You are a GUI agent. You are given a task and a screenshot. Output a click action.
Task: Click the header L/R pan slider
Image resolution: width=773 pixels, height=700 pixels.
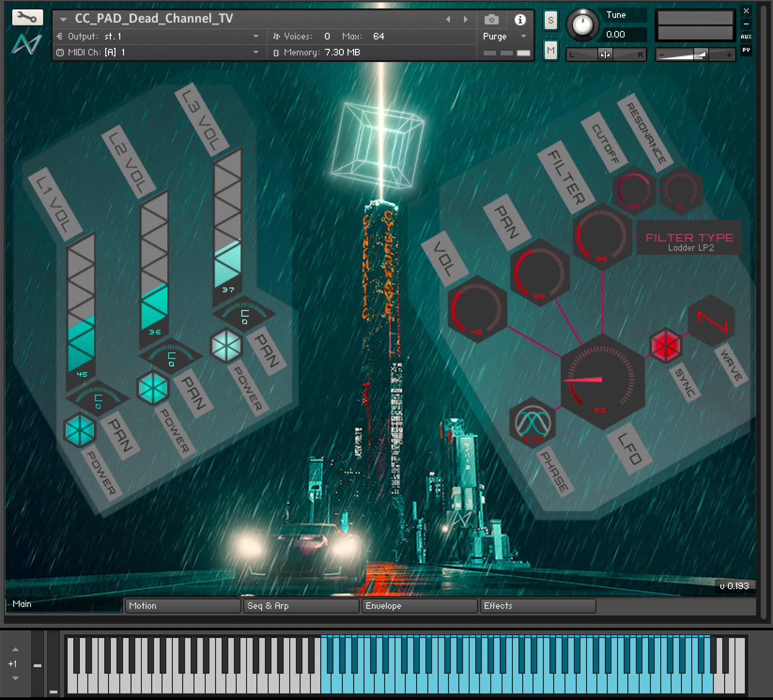[606, 55]
